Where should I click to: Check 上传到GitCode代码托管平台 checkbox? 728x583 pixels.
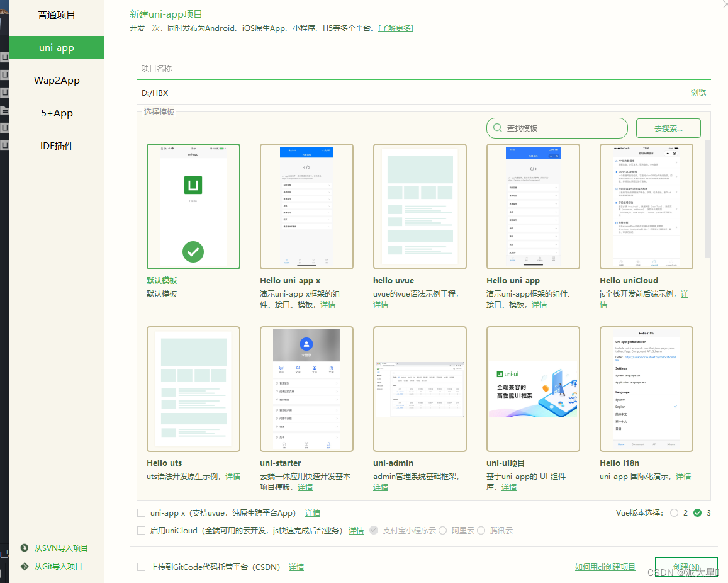[141, 567]
